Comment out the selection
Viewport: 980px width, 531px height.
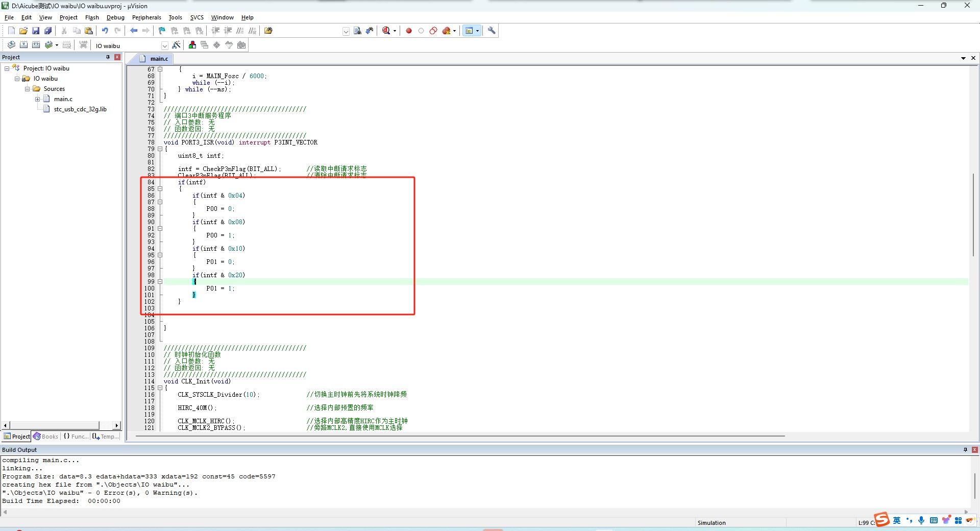coord(240,31)
